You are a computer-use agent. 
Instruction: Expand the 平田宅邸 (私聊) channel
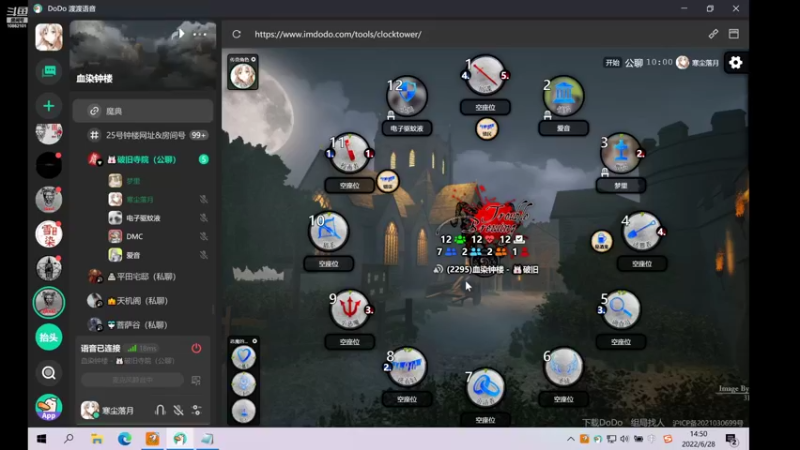(x=143, y=277)
